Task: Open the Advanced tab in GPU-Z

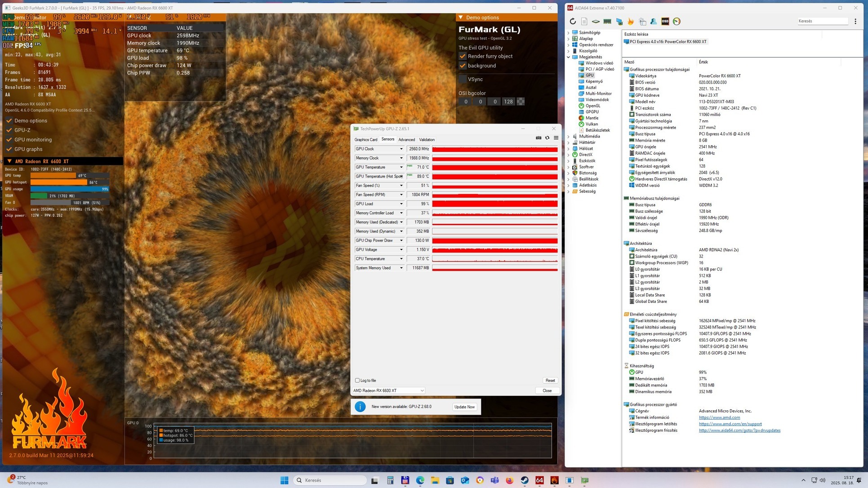Action: tap(406, 140)
